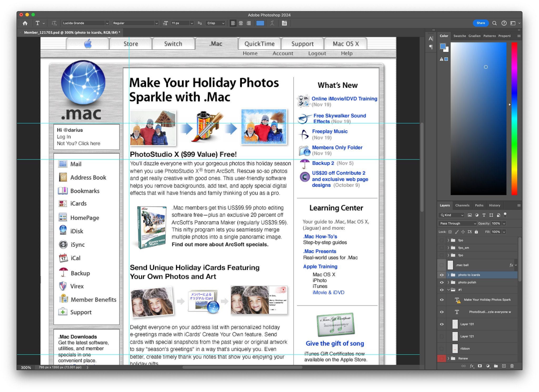Open the workspace switcher button
This screenshot has width=539, height=392.
point(515,23)
